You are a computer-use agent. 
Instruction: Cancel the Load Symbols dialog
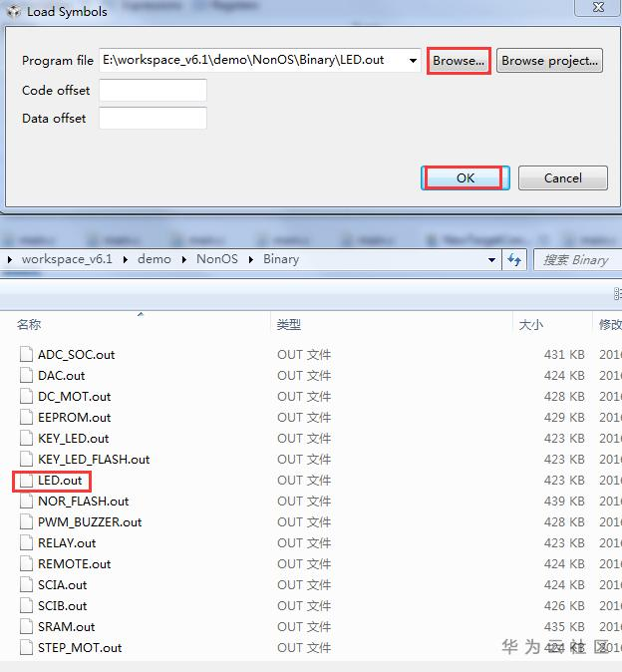pos(563,177)
